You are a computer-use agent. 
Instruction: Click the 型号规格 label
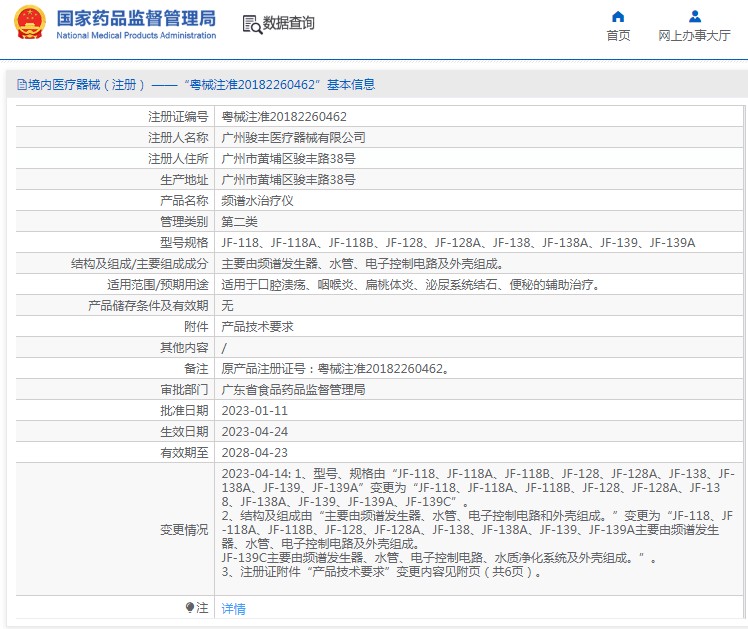click(184, 243)
